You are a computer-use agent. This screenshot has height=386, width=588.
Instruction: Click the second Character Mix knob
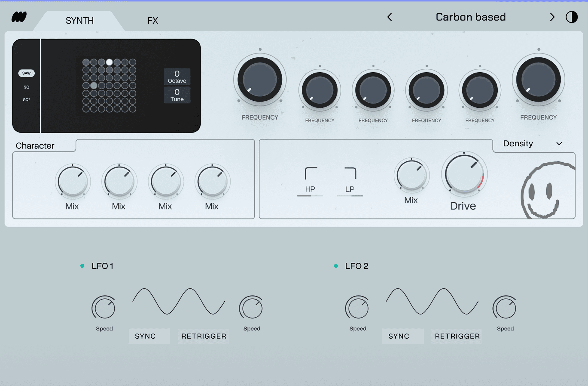(x=119, y=181)
